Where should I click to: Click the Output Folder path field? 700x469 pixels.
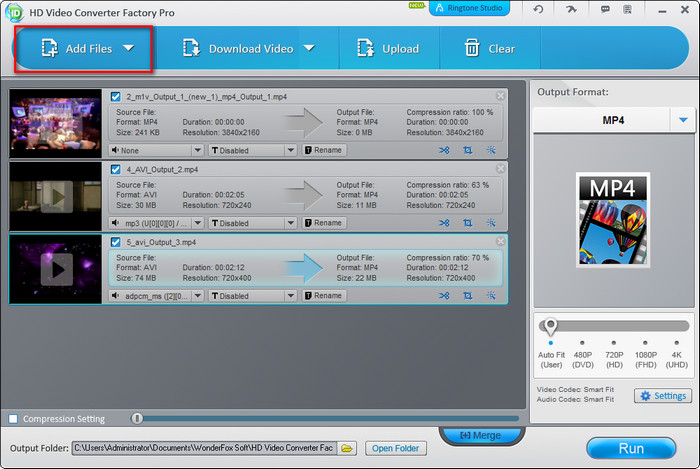click(204, 448)
